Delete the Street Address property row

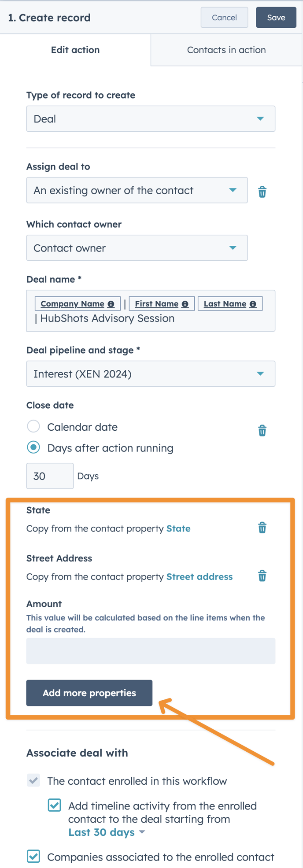tap(262, 576)
